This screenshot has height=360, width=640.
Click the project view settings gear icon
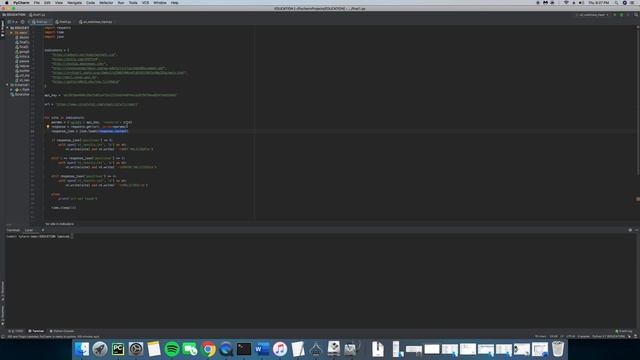(x=23, y=22)
